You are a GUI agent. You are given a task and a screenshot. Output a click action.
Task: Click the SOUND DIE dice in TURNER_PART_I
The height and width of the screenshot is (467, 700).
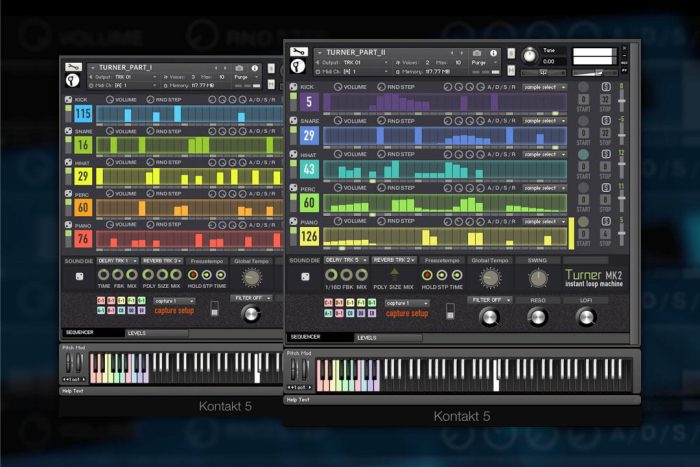tap(79, 276)
